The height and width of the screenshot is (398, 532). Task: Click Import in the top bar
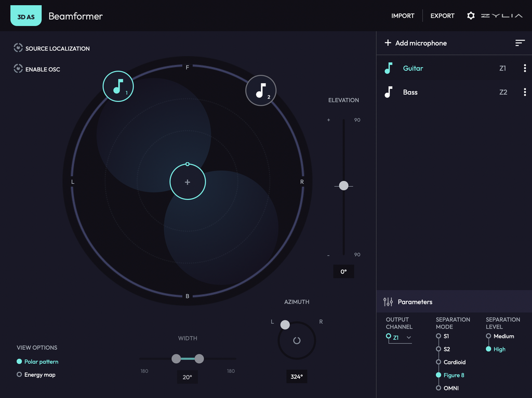pyautogui.click(x=403, y=16)
